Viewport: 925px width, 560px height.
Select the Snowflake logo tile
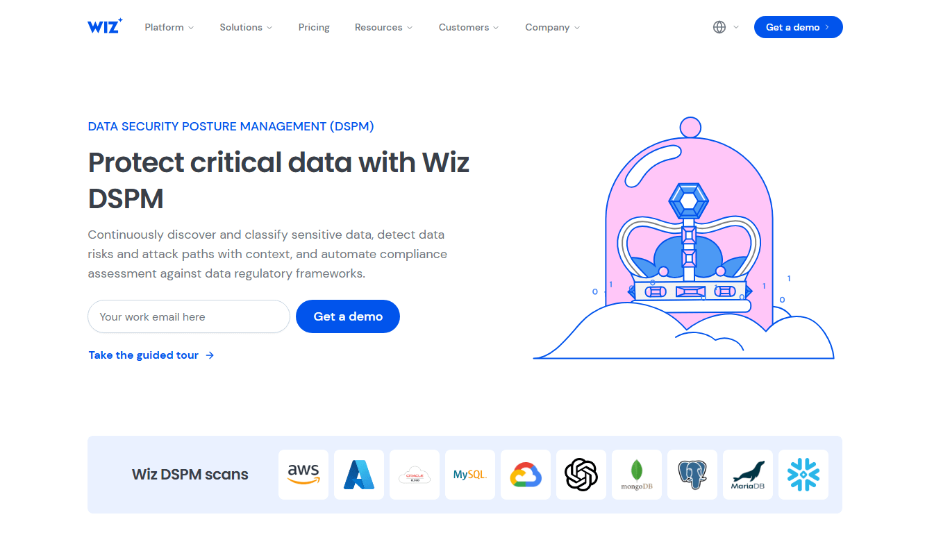[803, 475]
